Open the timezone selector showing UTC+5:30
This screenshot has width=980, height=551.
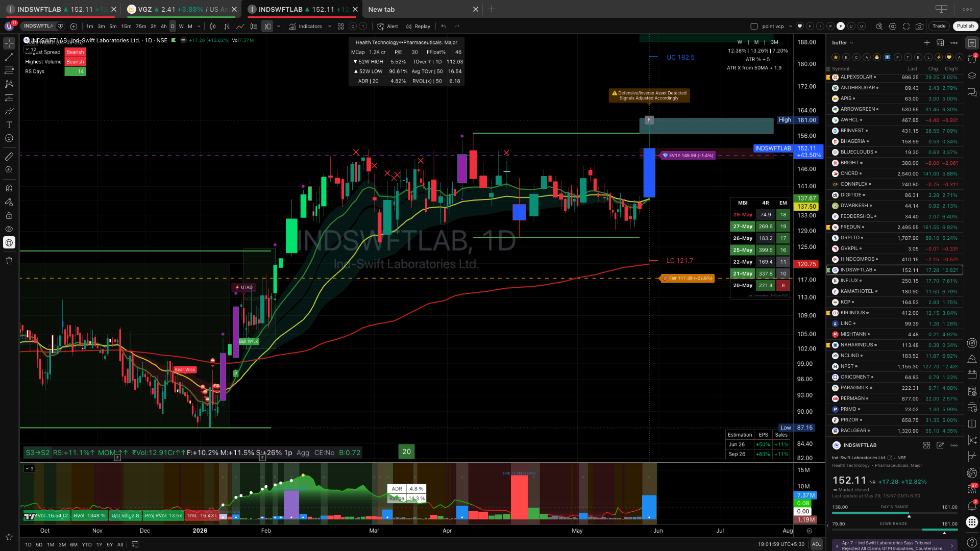[x=781, y=544]
